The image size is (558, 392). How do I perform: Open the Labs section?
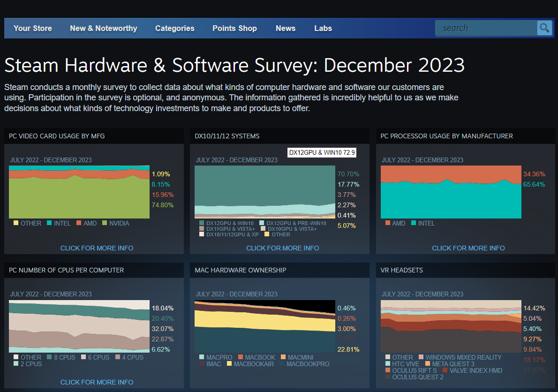323,28
